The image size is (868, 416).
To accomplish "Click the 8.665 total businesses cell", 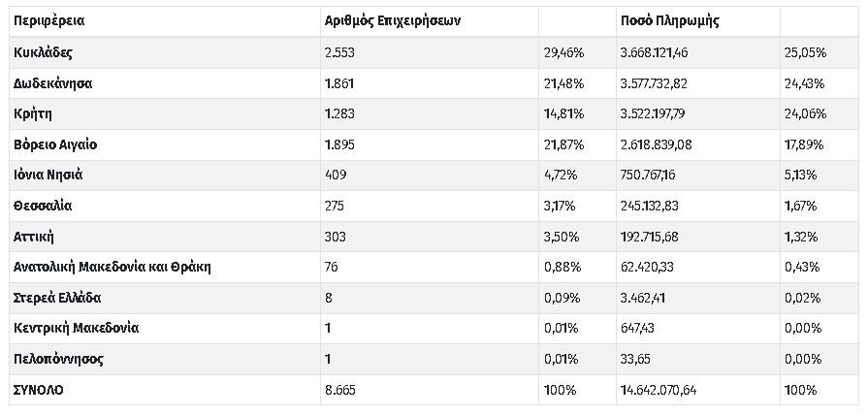I will click(341, 390).
